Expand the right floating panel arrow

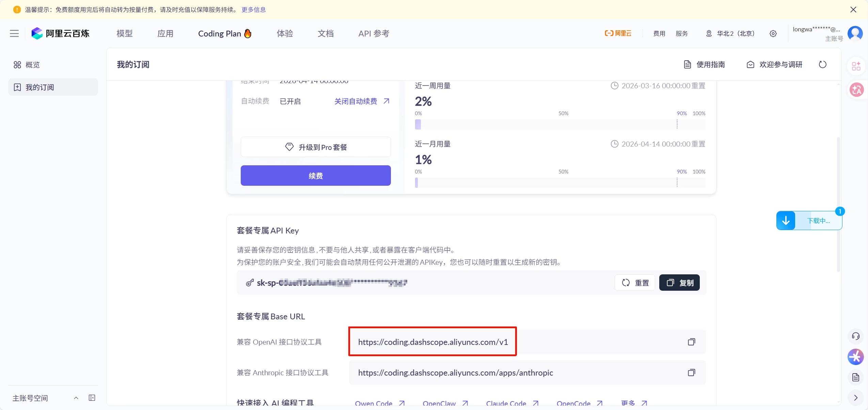[855, 398]
